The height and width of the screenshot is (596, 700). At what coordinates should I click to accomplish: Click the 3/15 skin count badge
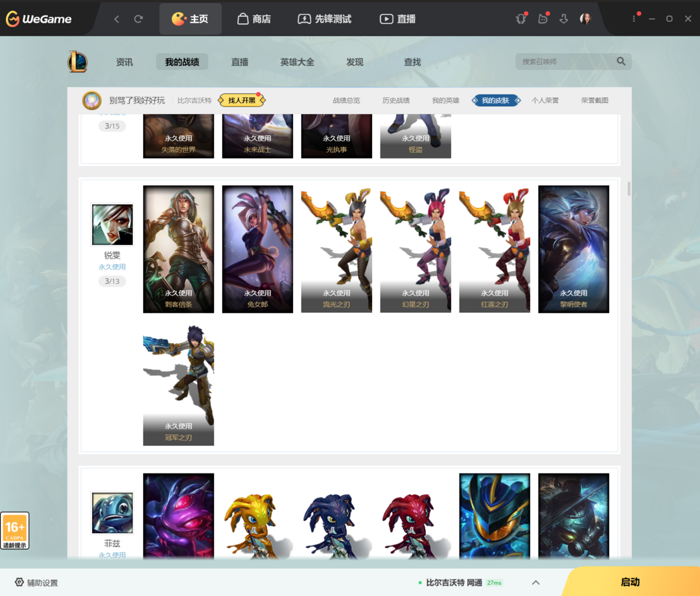point(112,126)
